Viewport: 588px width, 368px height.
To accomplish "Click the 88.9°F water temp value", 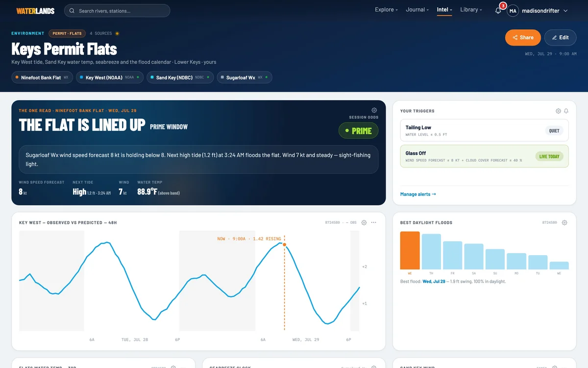I will (147, 192).
